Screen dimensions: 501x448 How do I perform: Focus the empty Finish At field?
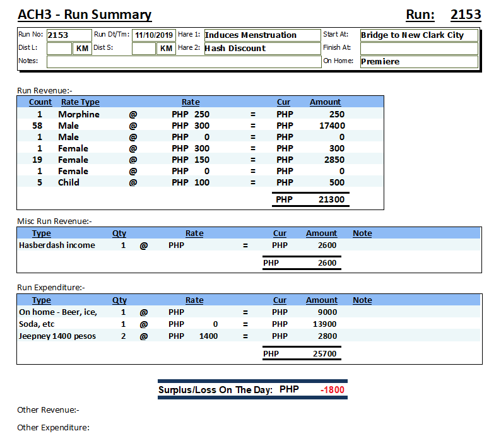[x=418, y=49]
